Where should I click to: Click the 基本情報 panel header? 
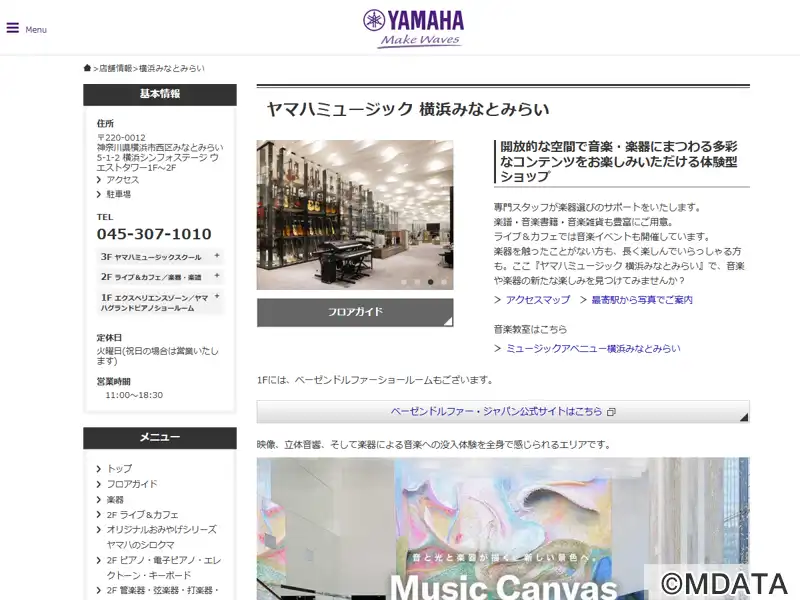(x=160, y=94)
